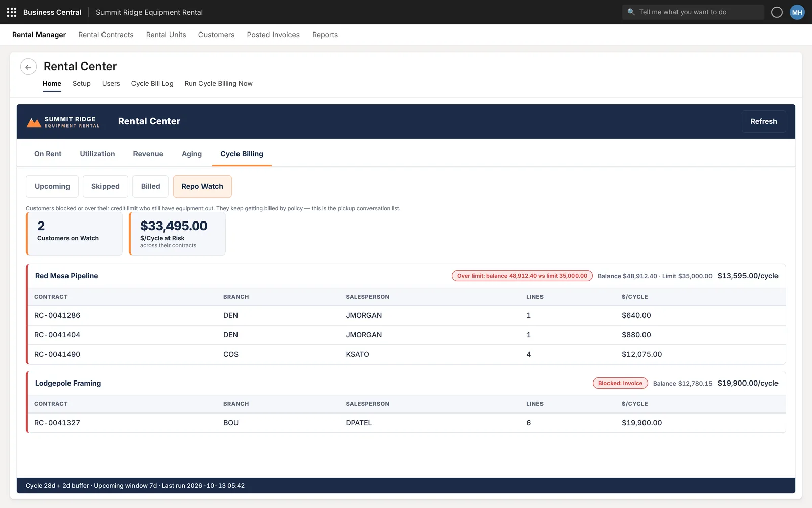This screenshot has height=508, width=812.
Task: Click the Refresh button
Action: click(x=764, y=121)
